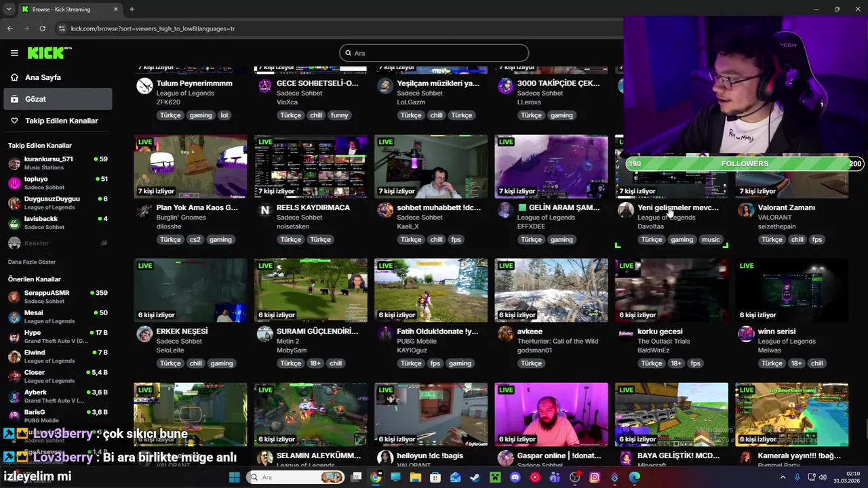Open browser tab search dropdown
The width and height of the screenshot is (868, 488).
point(8,9)
